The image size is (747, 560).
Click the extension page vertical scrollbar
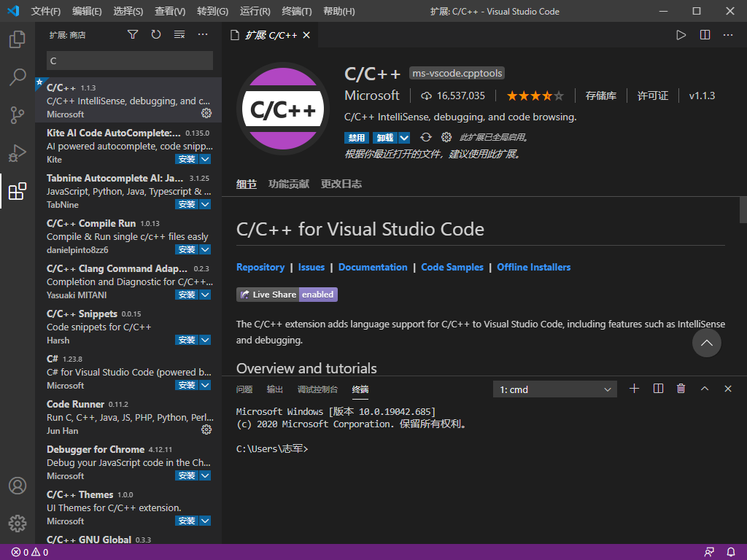pos(743,209)
